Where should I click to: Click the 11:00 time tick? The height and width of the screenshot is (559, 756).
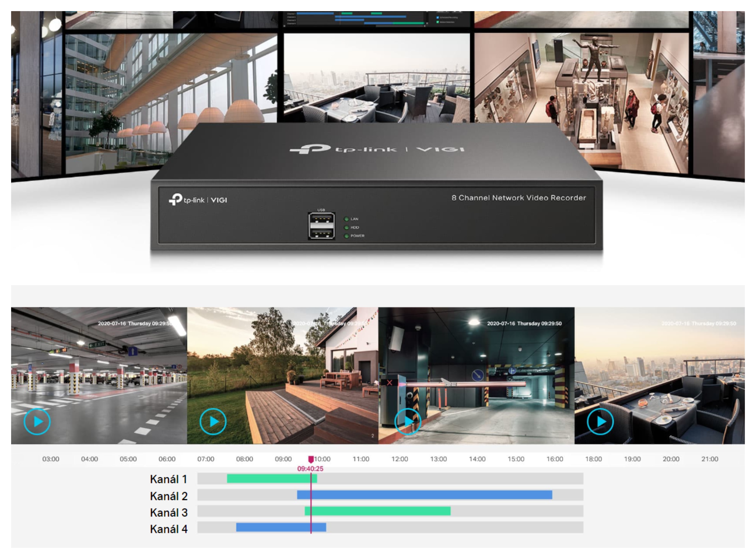pyautogui.click(x=361, y=459)
